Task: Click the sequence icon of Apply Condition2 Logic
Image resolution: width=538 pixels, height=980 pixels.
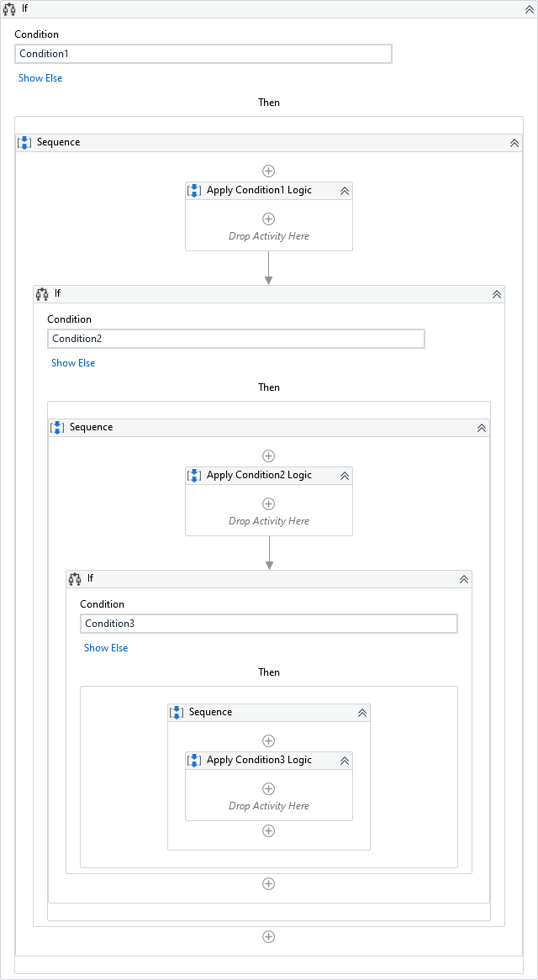Action: click(194, 476)
